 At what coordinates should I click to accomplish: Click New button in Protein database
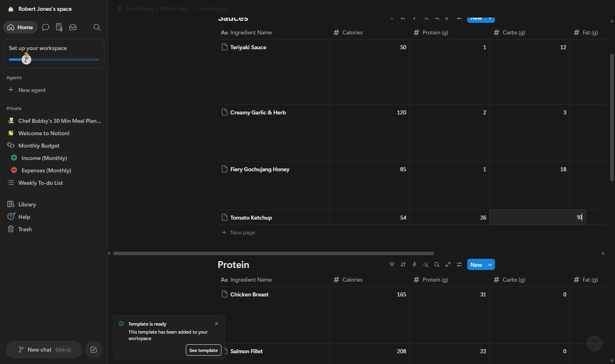coord(476,265)
